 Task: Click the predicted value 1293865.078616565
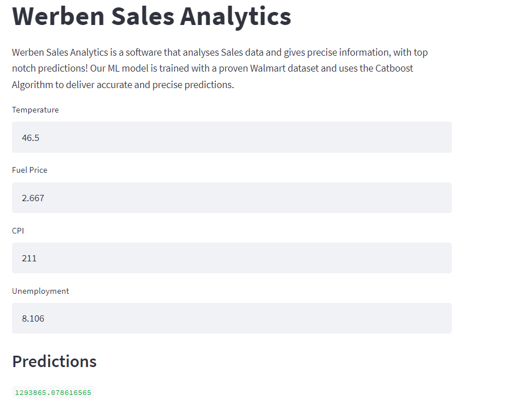coord(53,392)
